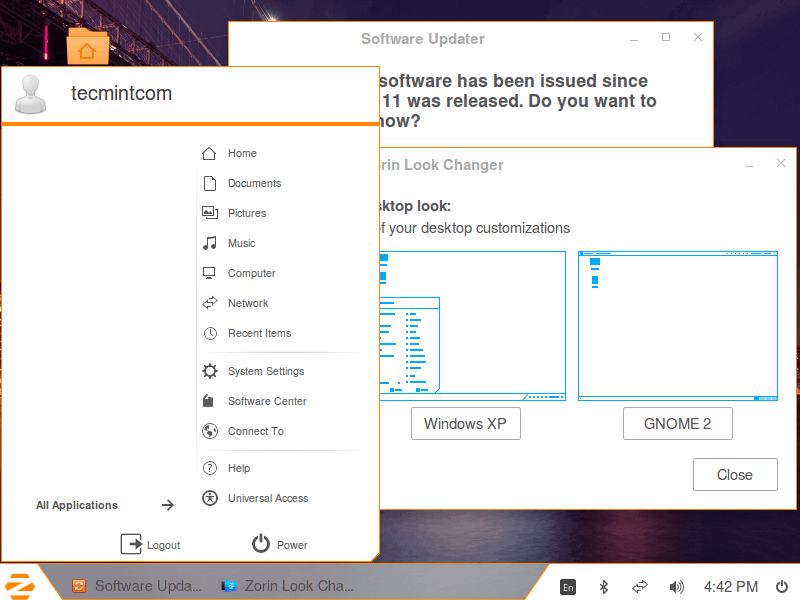Click the System Settings gear icon
The height and width of the screenshot is (600, 800).
[210, 371]
